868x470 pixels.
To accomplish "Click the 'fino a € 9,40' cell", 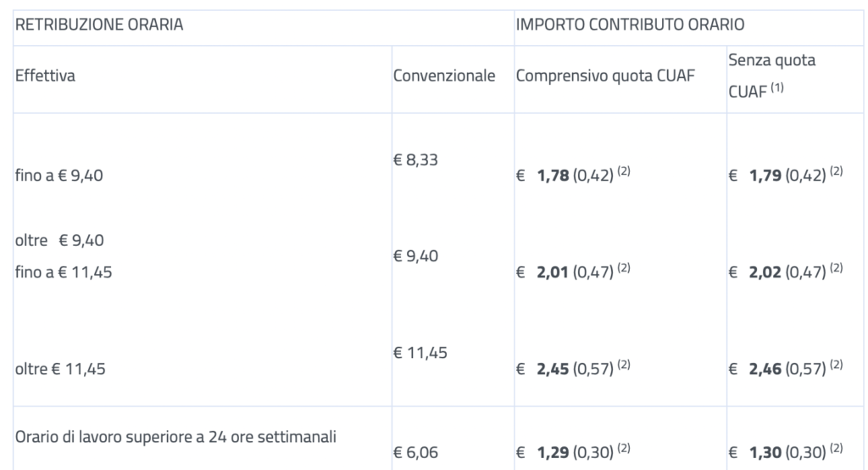I will tap(60, 176).
